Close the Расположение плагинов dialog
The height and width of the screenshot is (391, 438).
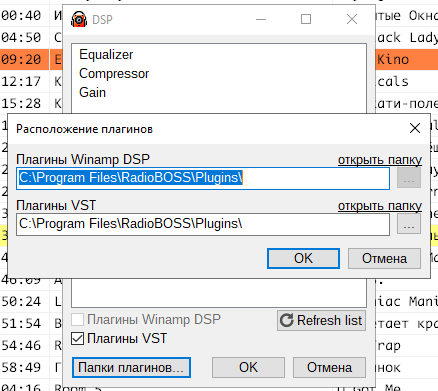(x=415, y=128)
